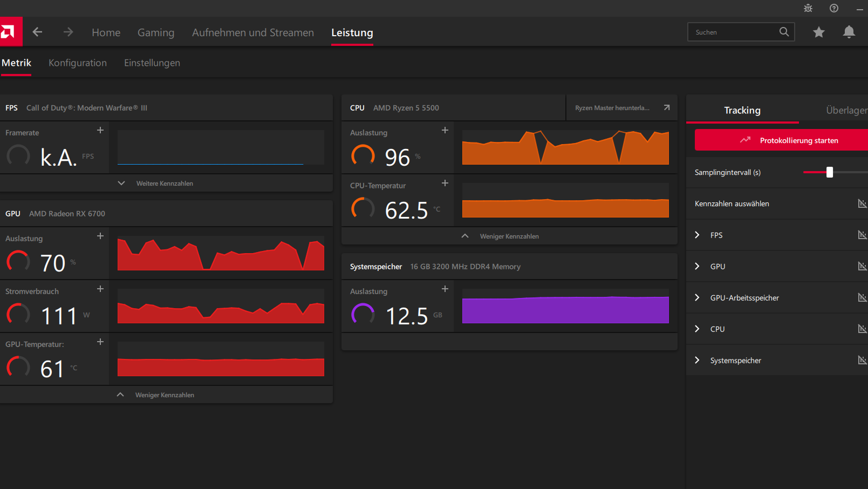Image resolution: width=868 pixels, height=489 pixels.
Task: Click the CPU temperature value "62.5"
Action: pyautogui.click(x=407, y=210)
